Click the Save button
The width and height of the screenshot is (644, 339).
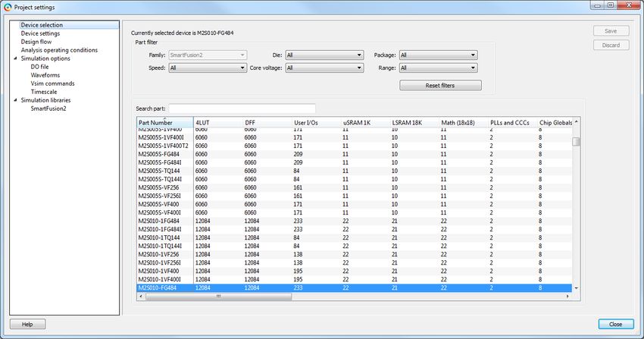tap(611, 31)
